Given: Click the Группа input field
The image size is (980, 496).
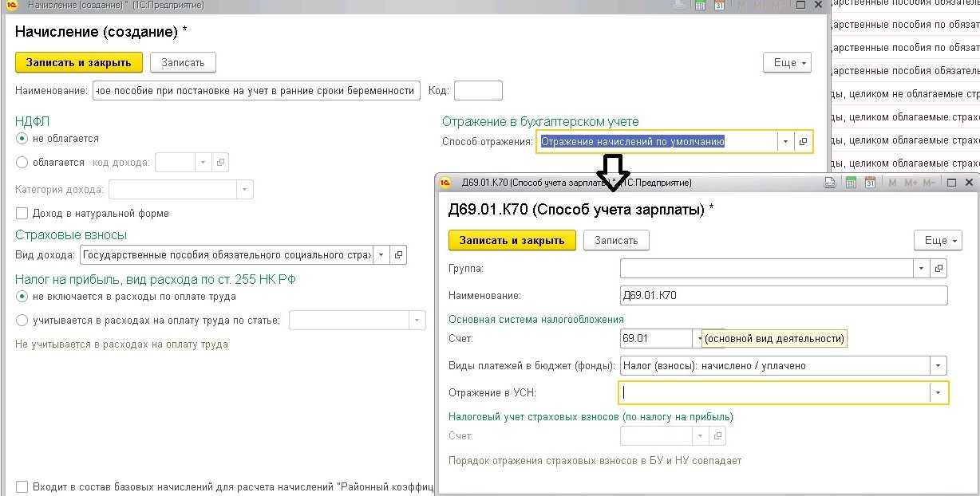Looking at the screenshot, I should click(x=767, y=269).
